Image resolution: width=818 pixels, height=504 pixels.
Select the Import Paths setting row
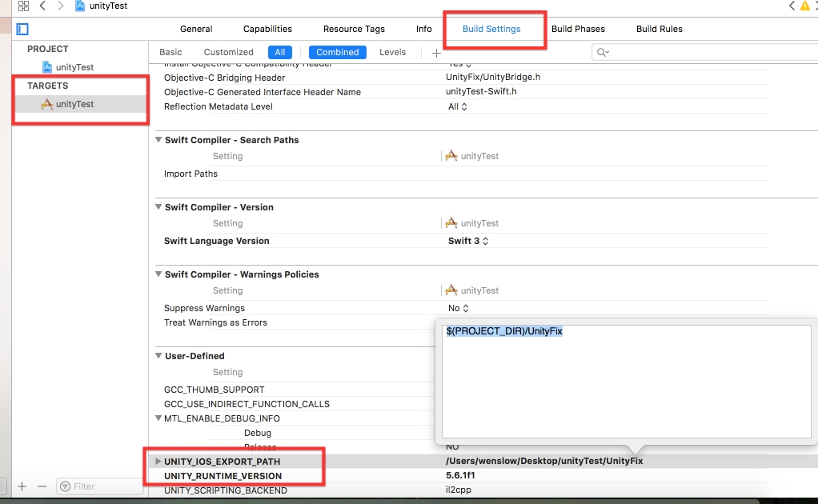click(462, 174)
